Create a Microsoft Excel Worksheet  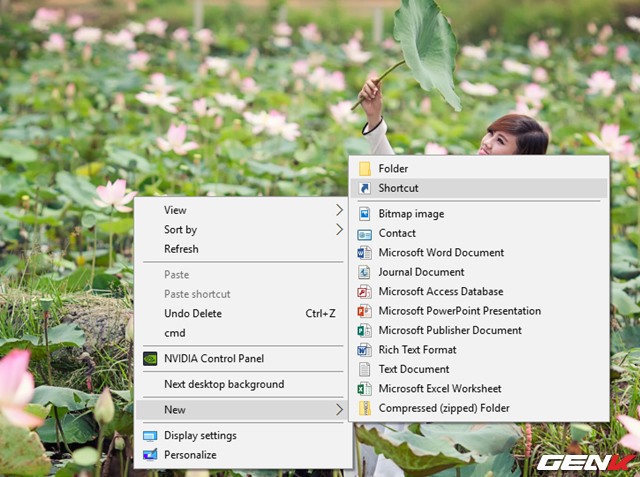coord(479,388)
